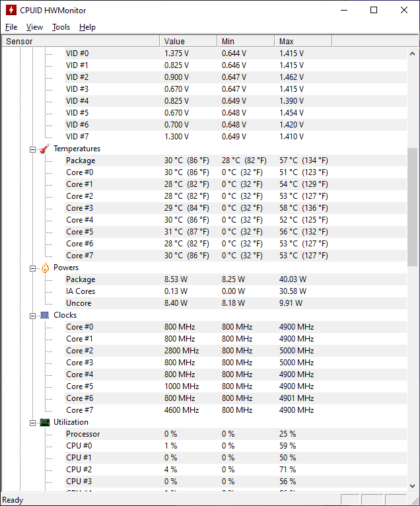Select the CPU #2 utilization row

point(236,470)
